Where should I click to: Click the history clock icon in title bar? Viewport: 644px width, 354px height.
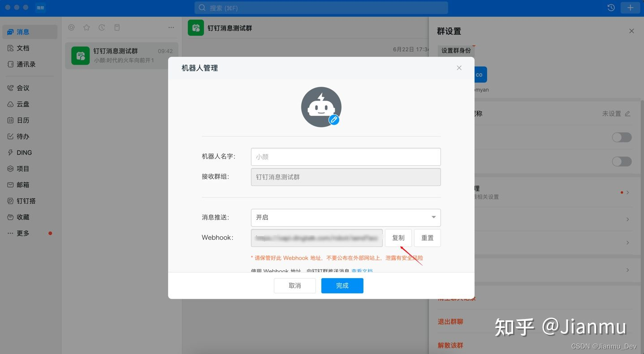611,8
